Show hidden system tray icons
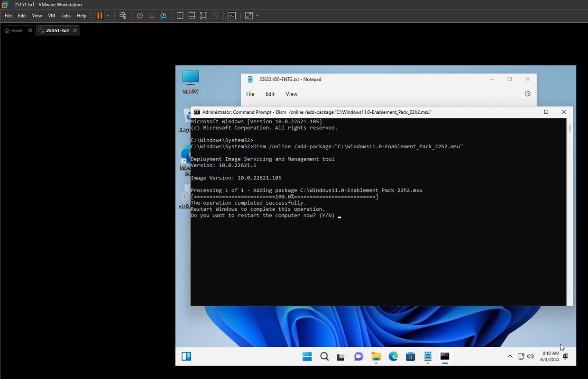The width and height of the screenshot is (588, 379). pos(510,356)
